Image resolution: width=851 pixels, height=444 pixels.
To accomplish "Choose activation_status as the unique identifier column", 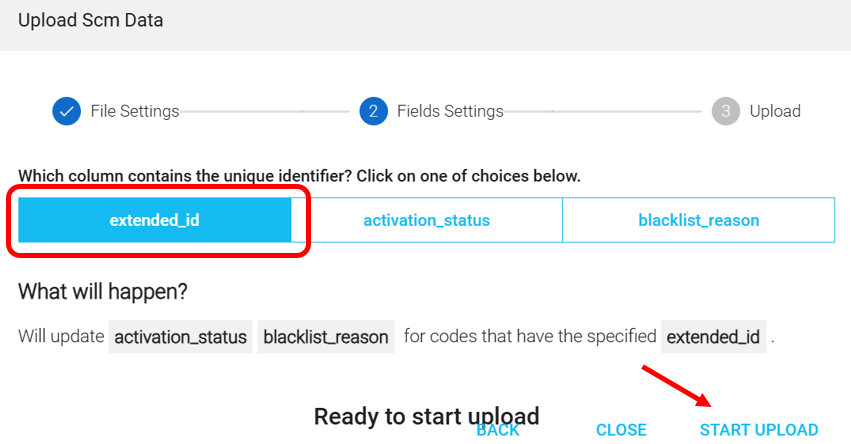I will click(x=426, y=220).
